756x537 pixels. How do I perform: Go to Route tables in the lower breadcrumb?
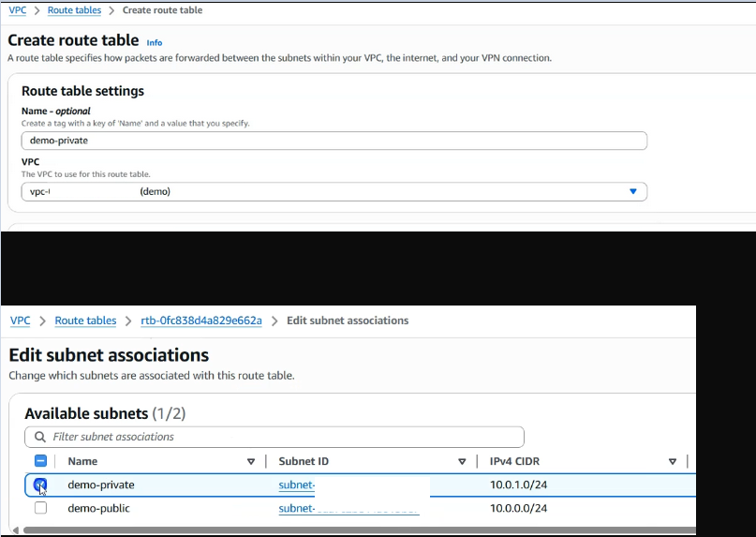tap(85, 321)
